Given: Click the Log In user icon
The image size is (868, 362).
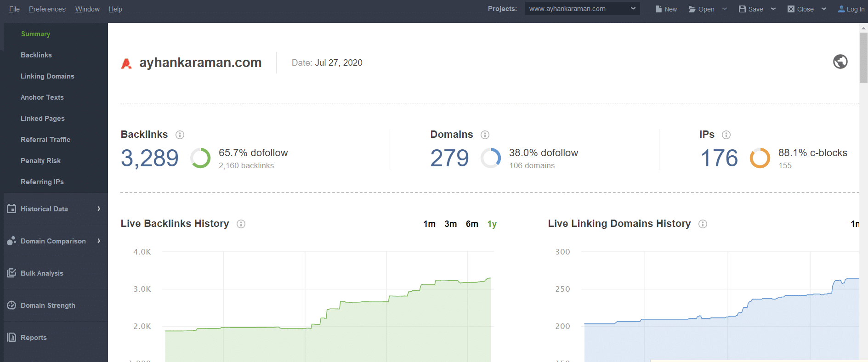Looking at the screenshot, I should point(842,9).
